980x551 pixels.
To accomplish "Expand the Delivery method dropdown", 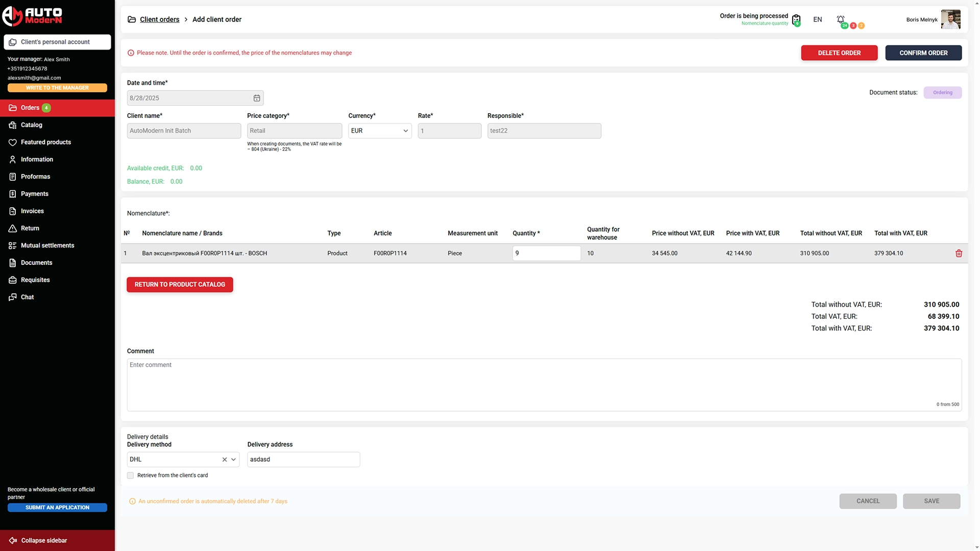I will pyautogui.click(x=234, y=459).
